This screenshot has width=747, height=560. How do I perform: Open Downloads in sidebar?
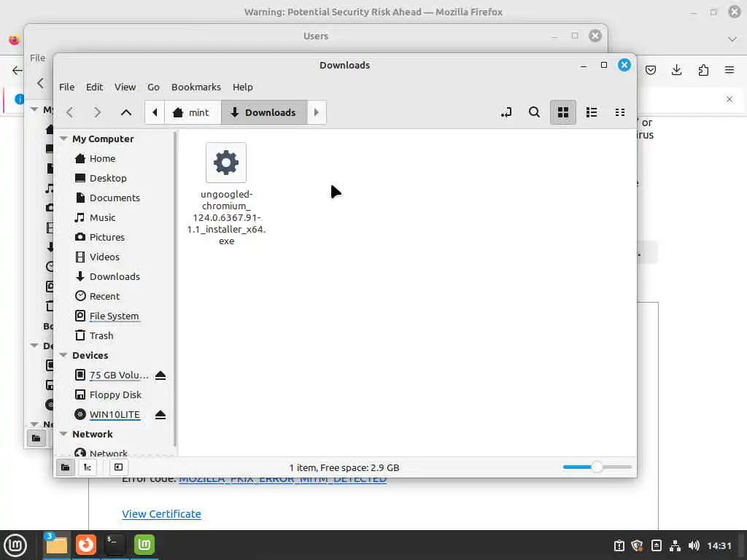coord(115,276)
